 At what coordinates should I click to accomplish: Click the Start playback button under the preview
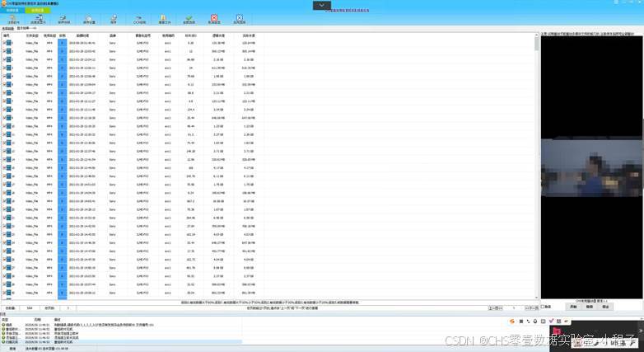[573, 307]
